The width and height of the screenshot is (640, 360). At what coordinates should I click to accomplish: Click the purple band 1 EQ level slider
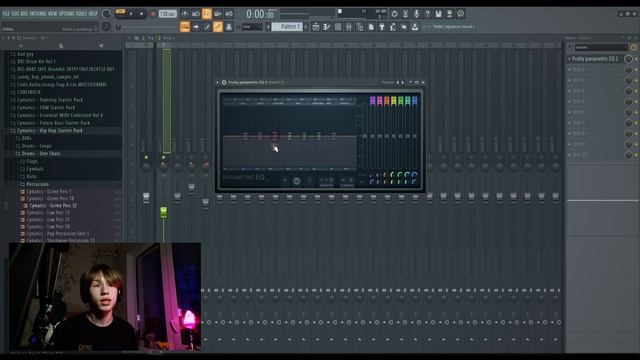[372, 136]
